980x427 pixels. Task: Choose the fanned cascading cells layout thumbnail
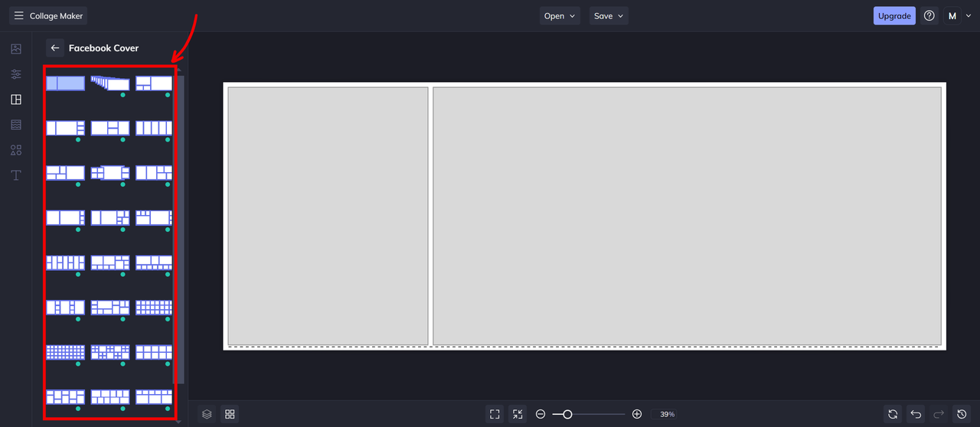tap(110, 83)
